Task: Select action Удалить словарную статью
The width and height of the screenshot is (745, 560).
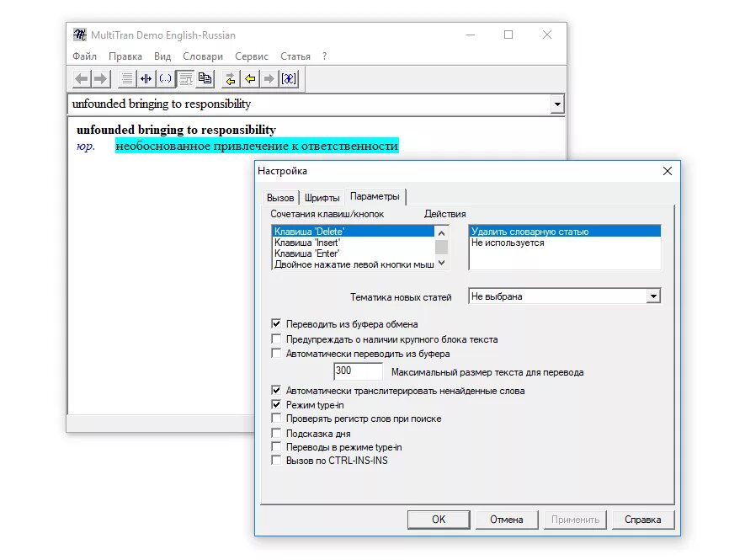Action: [x=565, y=232]
